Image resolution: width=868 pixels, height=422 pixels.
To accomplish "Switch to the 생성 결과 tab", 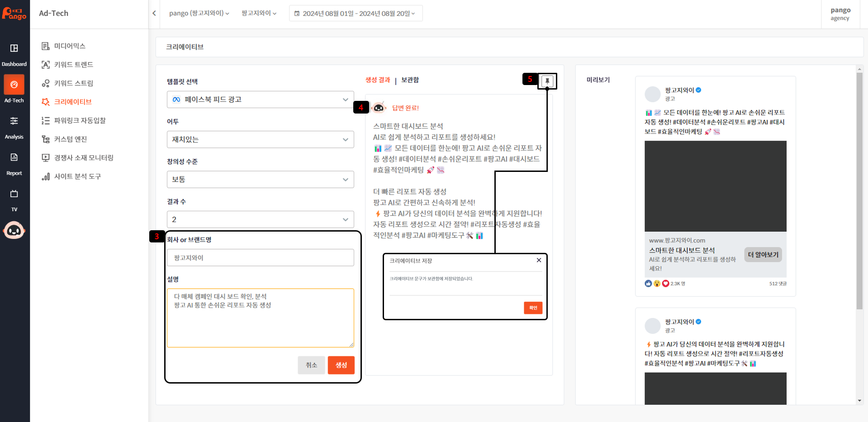I will [378, 80].
